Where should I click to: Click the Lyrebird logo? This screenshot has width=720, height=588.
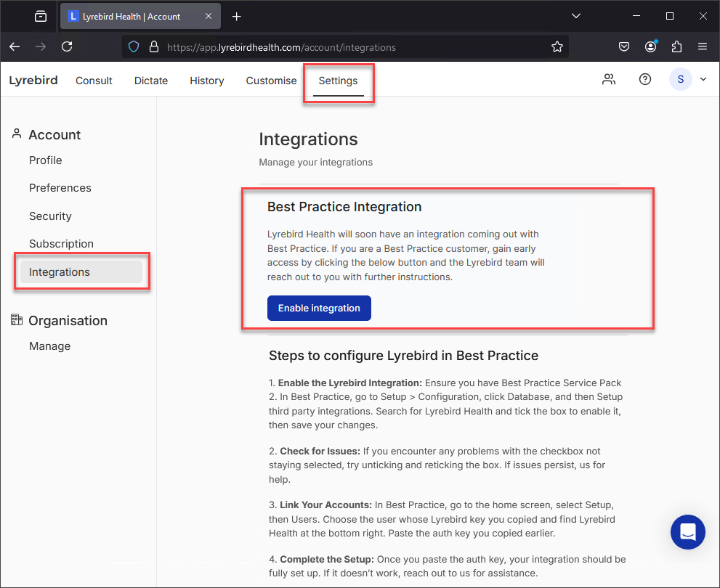(33, 81)
